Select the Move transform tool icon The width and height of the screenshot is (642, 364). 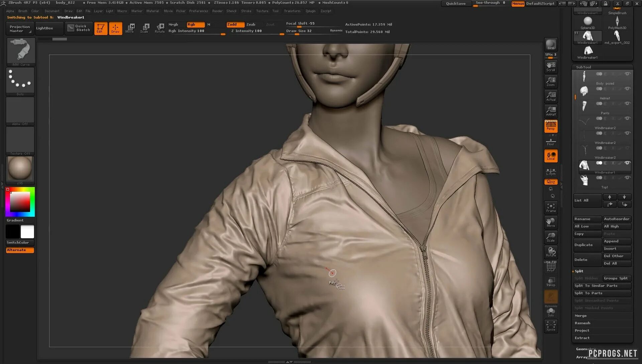pos(130,28)
